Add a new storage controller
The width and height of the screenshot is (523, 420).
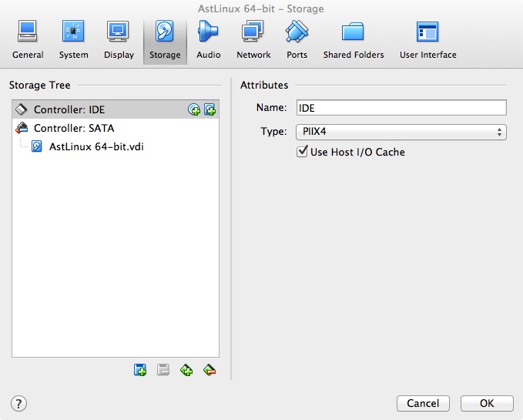pyautogui.click(x=140, y=370)
